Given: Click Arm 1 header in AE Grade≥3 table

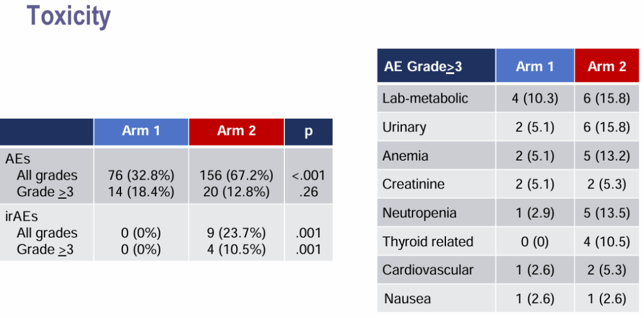Looking at the screenshot, I should click(534, 66).
